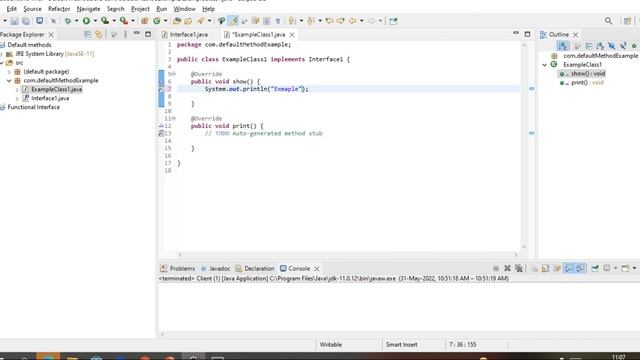
Task: Open the Source menu
Action: point(32,9)
